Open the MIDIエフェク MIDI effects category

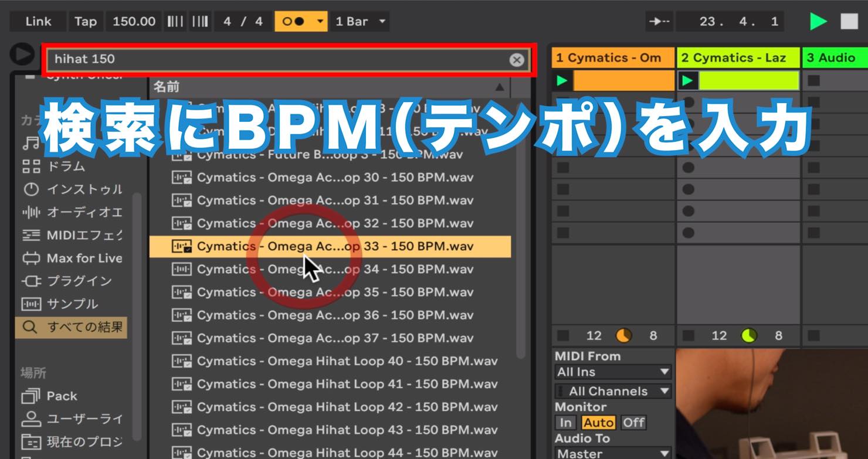(73, 235)
